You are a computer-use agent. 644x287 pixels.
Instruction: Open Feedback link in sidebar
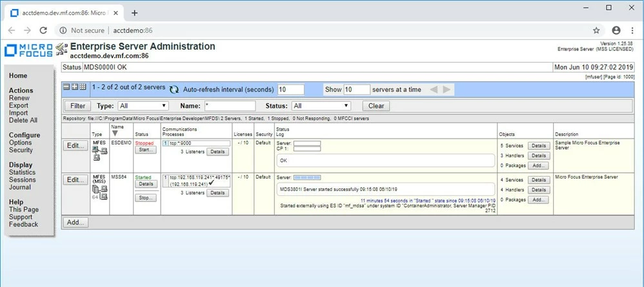point(23,224)
